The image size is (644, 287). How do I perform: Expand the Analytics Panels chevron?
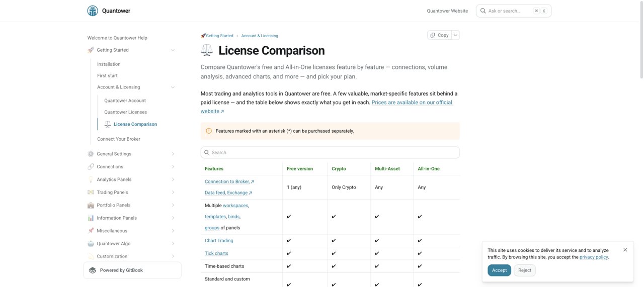[173, 179]
